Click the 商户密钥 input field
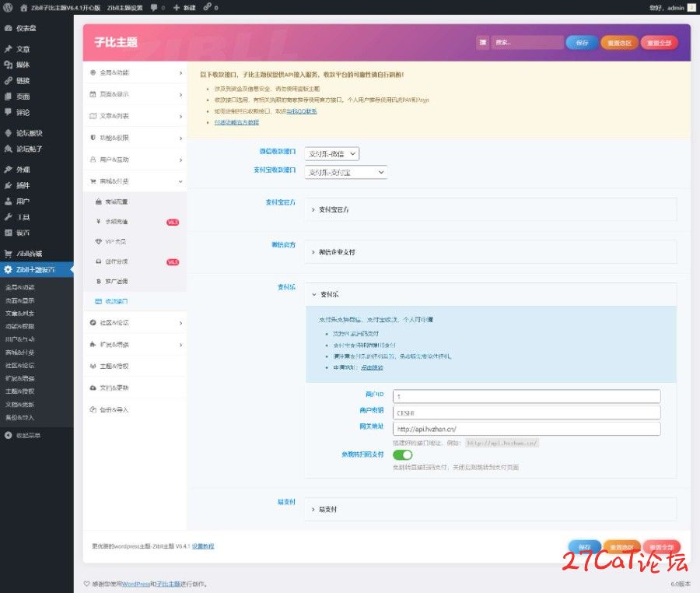The image size is (700, 593). [527, 412]
